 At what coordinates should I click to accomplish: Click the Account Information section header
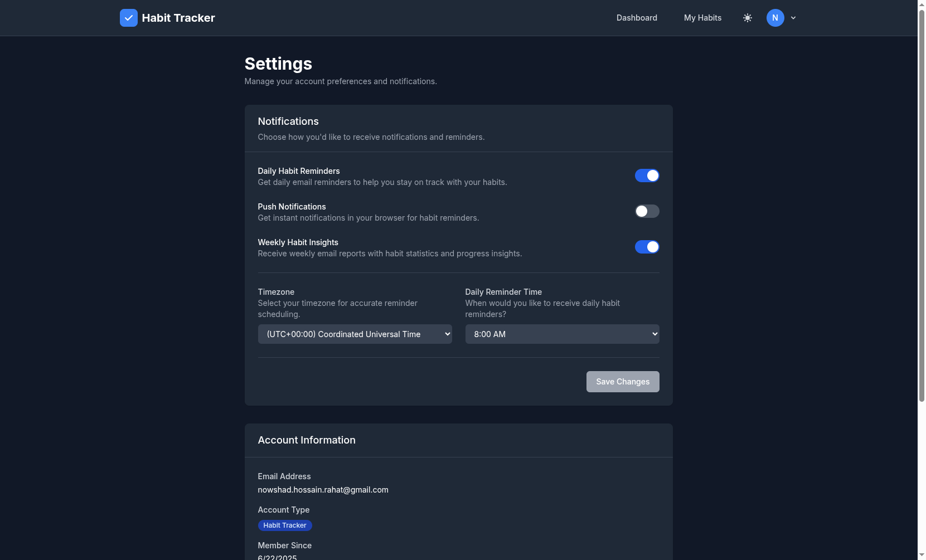point(307,440)
